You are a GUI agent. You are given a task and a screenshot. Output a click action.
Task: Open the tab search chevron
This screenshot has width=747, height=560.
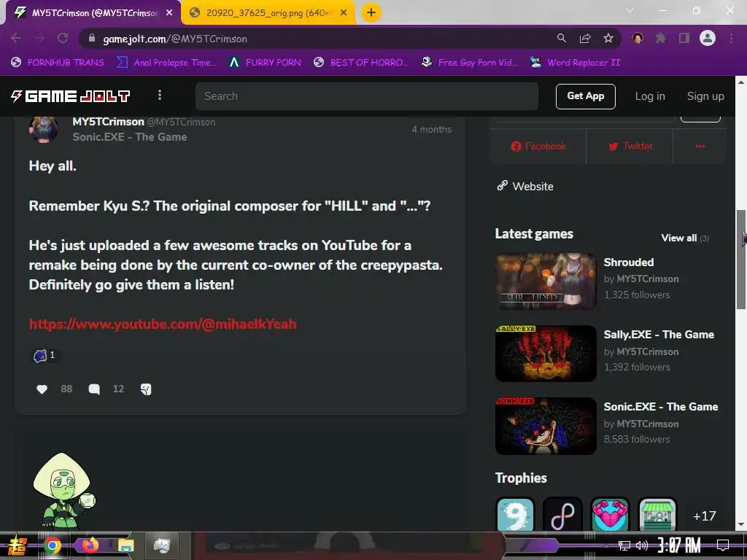coord(630,10)
